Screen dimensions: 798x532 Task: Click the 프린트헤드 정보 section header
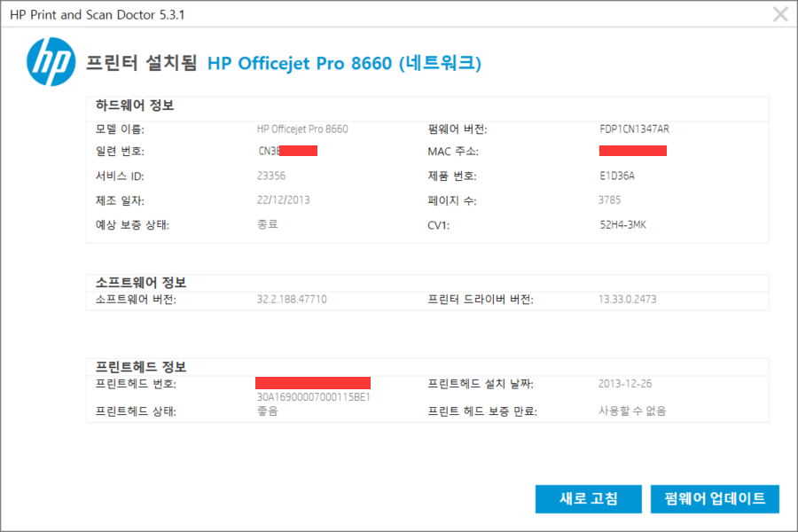pyautogui.click(x=141, y=367)
